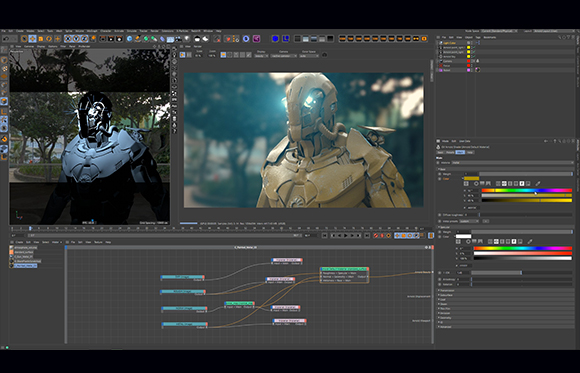Open the MoGraph menu
This screenshot has width=580, height=373.
(92, 31)
